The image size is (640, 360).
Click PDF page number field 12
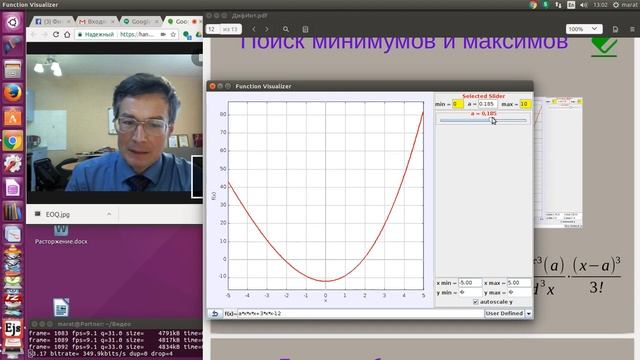pyautogui.click(x=212, y=29)
